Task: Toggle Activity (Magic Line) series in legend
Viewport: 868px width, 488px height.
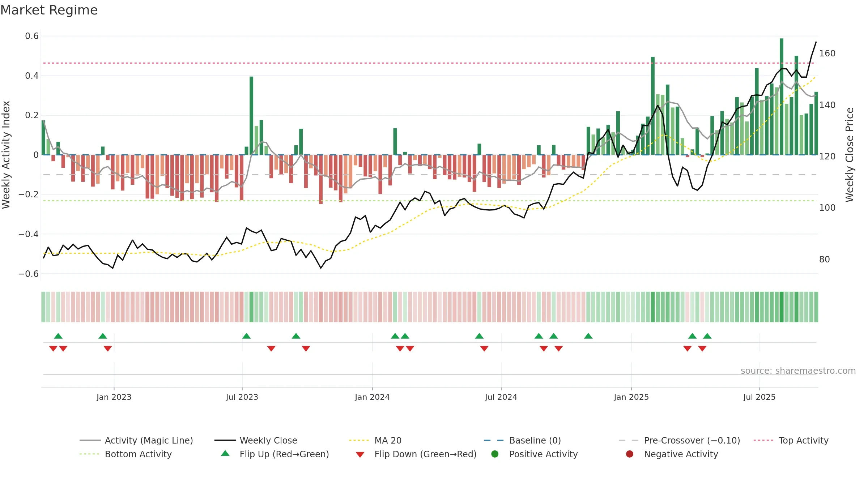Action: click(136, 440)
